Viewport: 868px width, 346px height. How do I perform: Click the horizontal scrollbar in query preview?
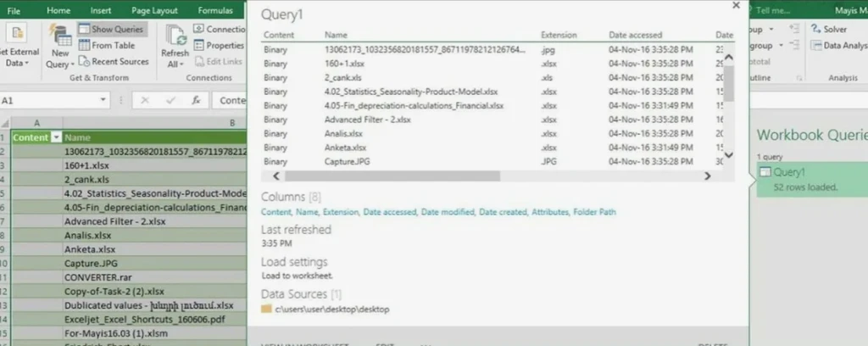point(392,176)
